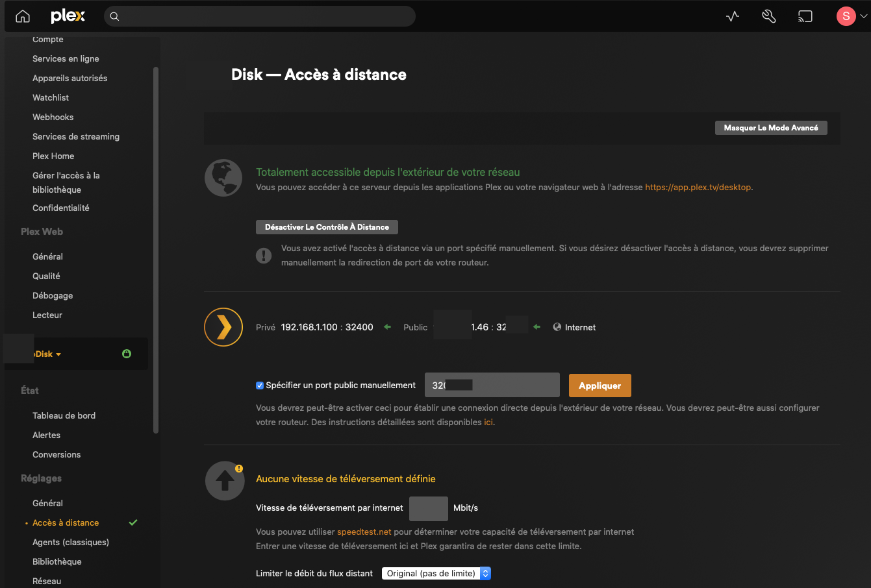Select Alertes in sidebar
The height and width of the screenshot is (588, 871).
point(46,435)
